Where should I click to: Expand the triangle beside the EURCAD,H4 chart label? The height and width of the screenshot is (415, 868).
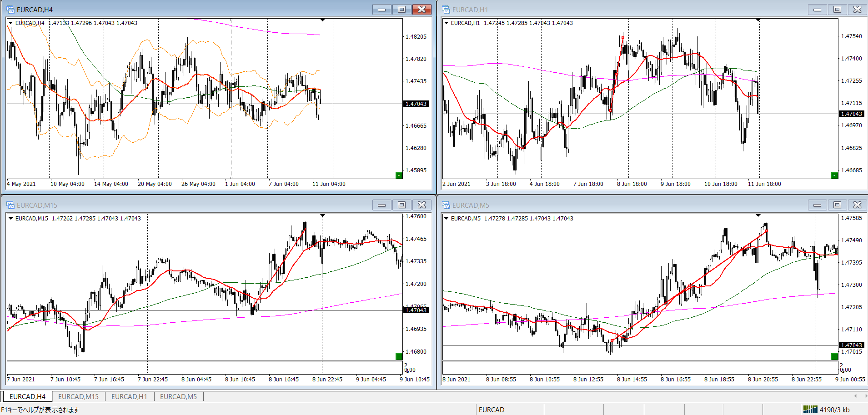click(x=11, y=23)
